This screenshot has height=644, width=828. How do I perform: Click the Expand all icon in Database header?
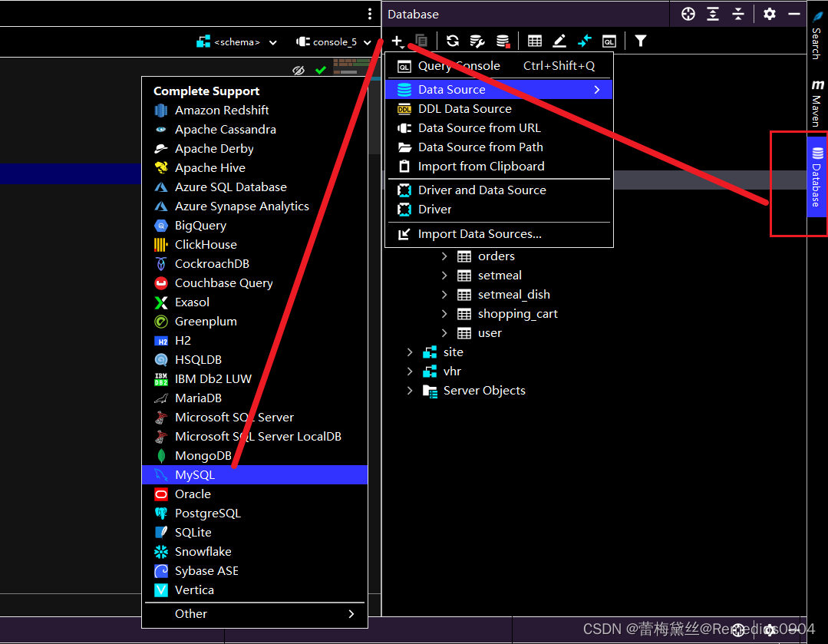pos(713,15)
